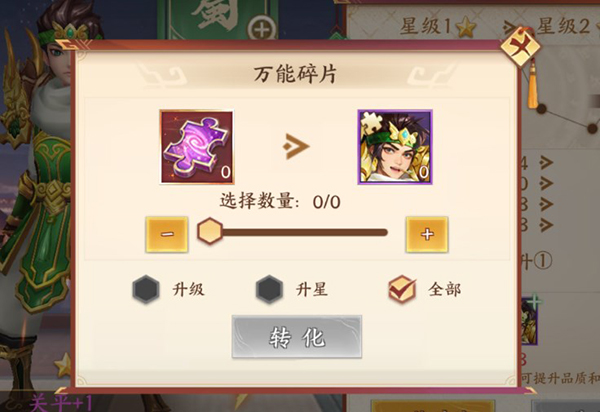This screenshot has height=412, width=600.
Task: Uncheck the 全部 option checkbox
Action: tap(402, 289)
